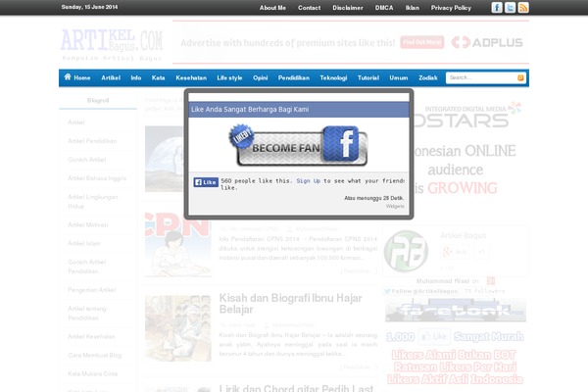
Task: Select Kesehatan in the blue navbar
Action: click(x=191, y=78)
